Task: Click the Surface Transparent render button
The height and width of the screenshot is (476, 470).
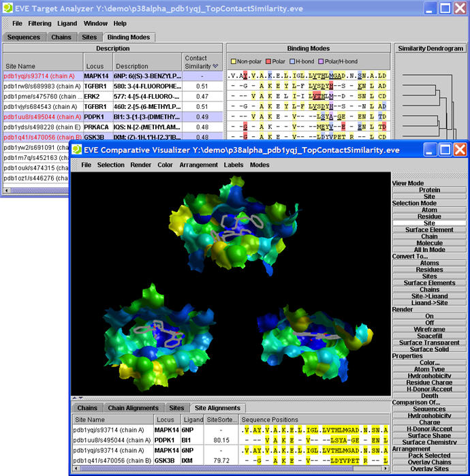Action: (429, 343)
